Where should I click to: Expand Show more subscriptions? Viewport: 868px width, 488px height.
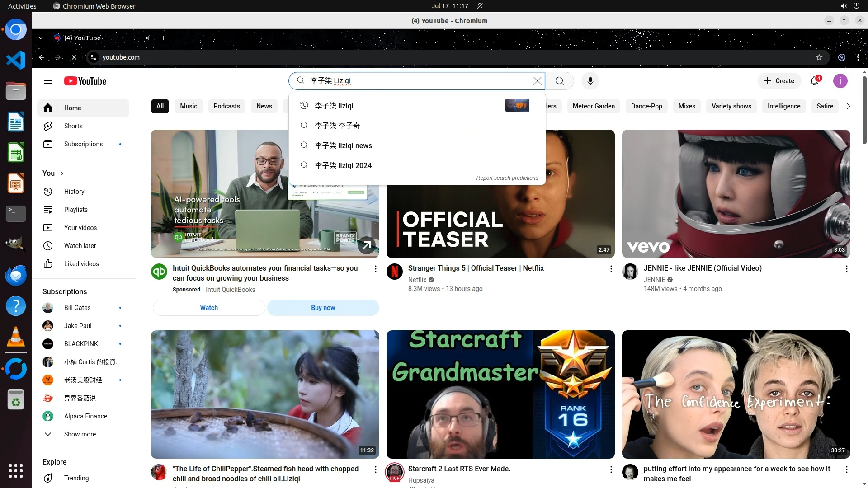pos(80,434)
